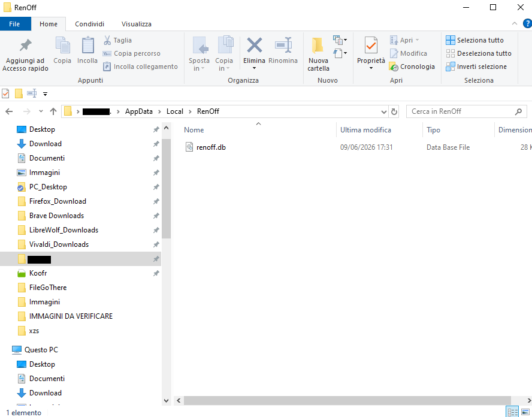532x417 pixels.
Task: Open the xzs folder
Action: [34, 331]
